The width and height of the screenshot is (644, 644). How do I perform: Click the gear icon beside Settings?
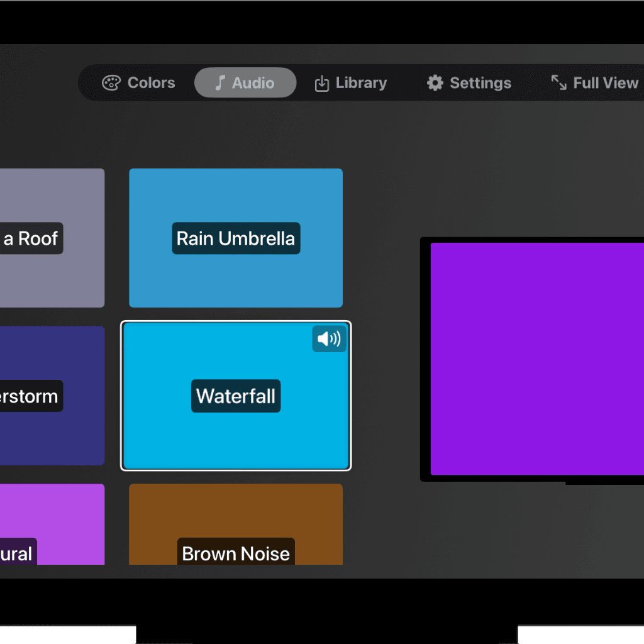tap(435, 83)
